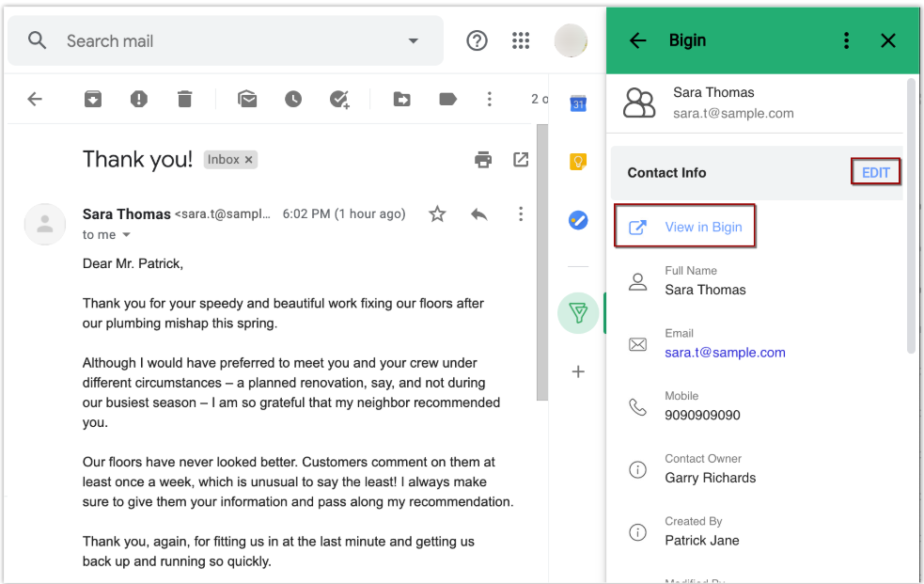Get more add-ons plus icon
The width and height of the screenshot is (924, 584).
[578, 371]
